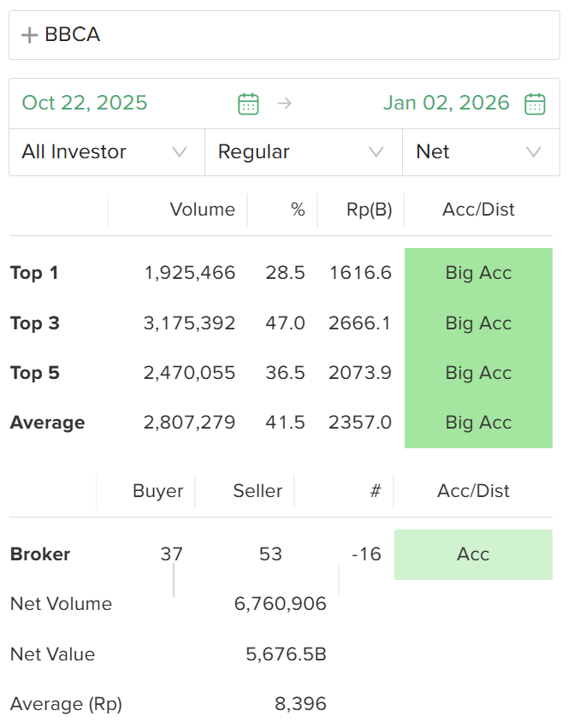Screen dimensions: 568x728
Task: Select the Jan 02, 2026 end date
Action: pos(446,104)
